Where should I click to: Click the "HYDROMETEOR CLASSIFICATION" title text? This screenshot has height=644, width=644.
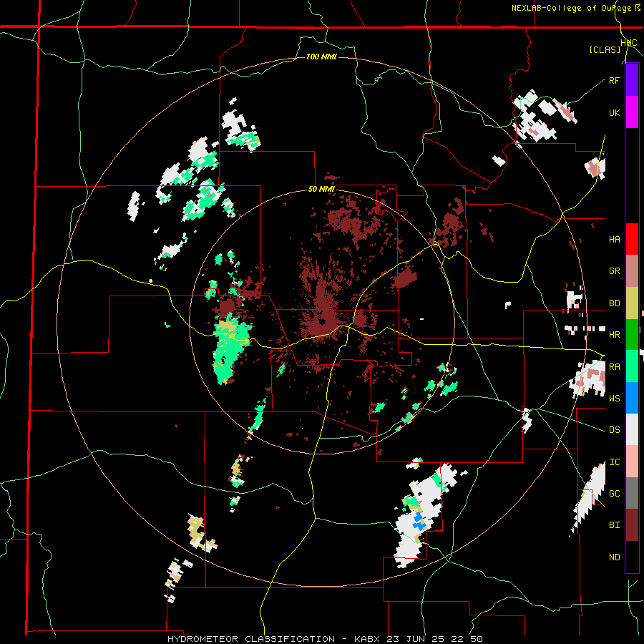[251, 639]
